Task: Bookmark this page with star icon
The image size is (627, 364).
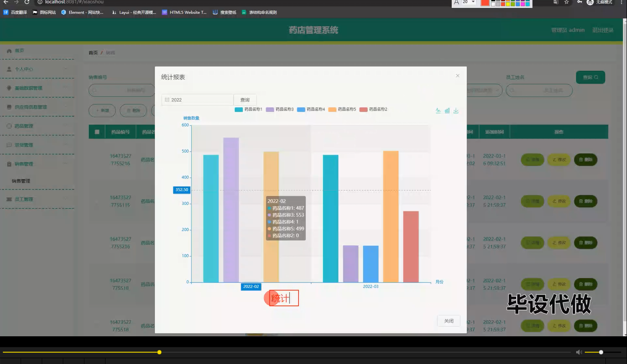Action: [567, 2]
